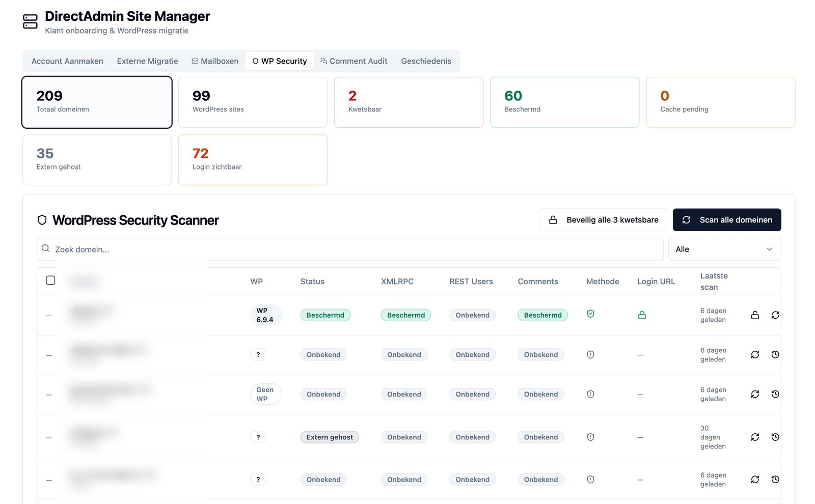Open the Alle filter dropdown

[724, 249]
